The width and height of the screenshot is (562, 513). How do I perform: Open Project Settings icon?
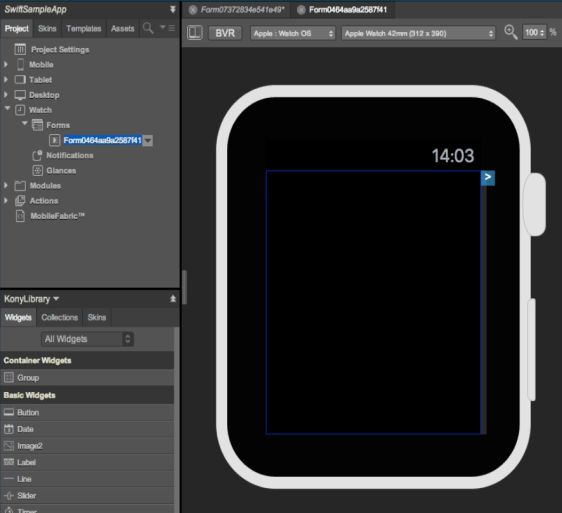pos(20,49)
